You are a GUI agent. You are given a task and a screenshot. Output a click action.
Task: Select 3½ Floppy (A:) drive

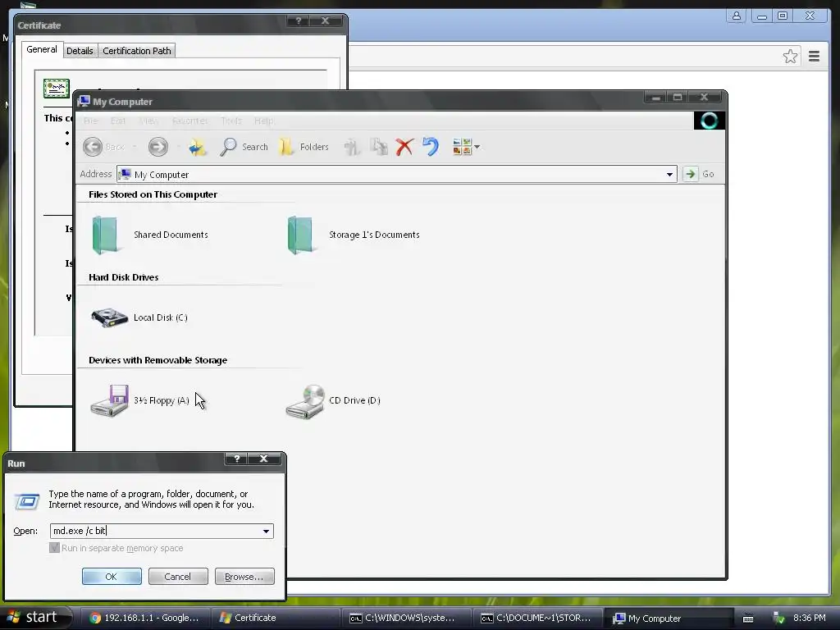click(139, 400)
